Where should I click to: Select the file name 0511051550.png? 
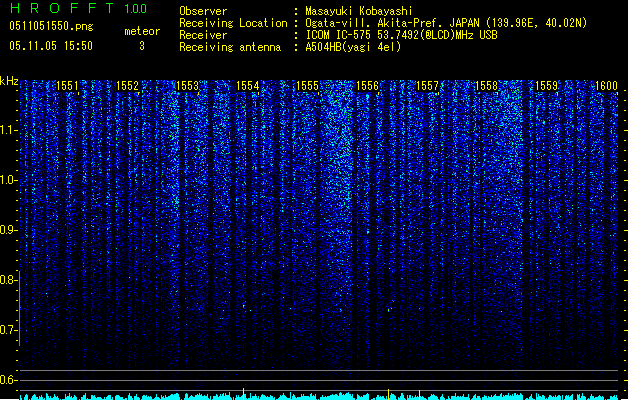51,26
